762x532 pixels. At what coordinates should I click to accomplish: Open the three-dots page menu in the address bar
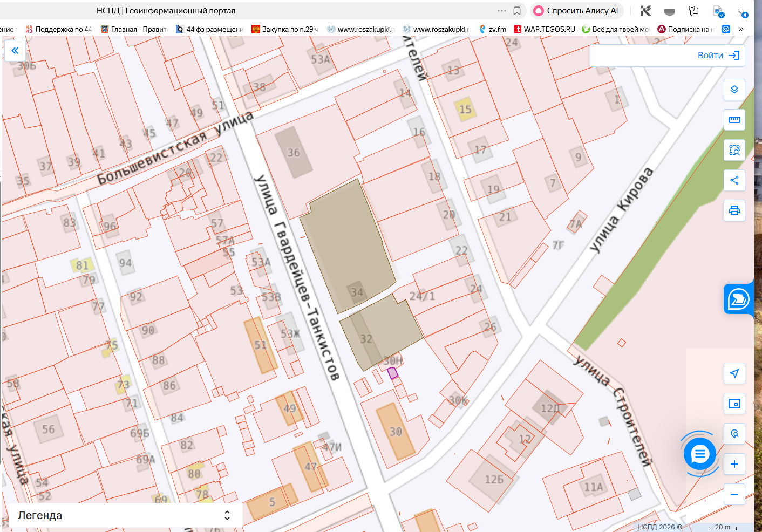click(502, 11)
